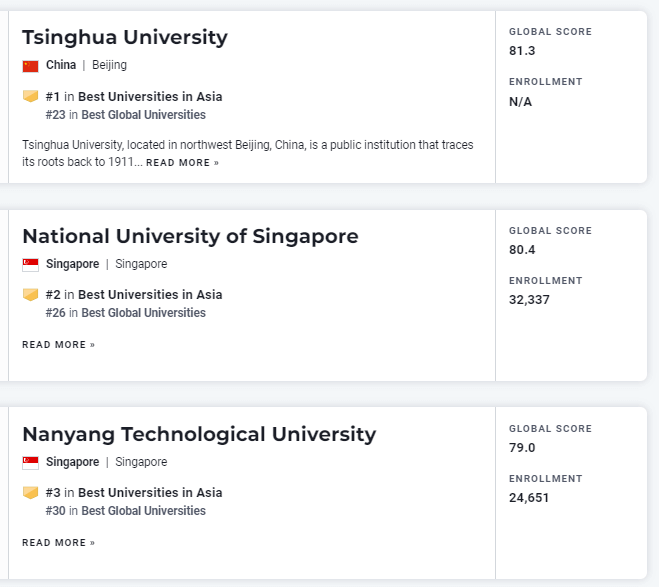Viewport: 659px width, 587px height.
Task: Expand Tsinghua description with Read More
Action: [x=182, y=163]
